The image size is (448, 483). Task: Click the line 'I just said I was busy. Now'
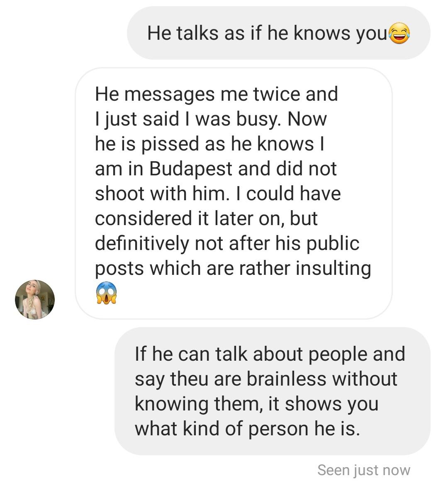coord(211,119)
